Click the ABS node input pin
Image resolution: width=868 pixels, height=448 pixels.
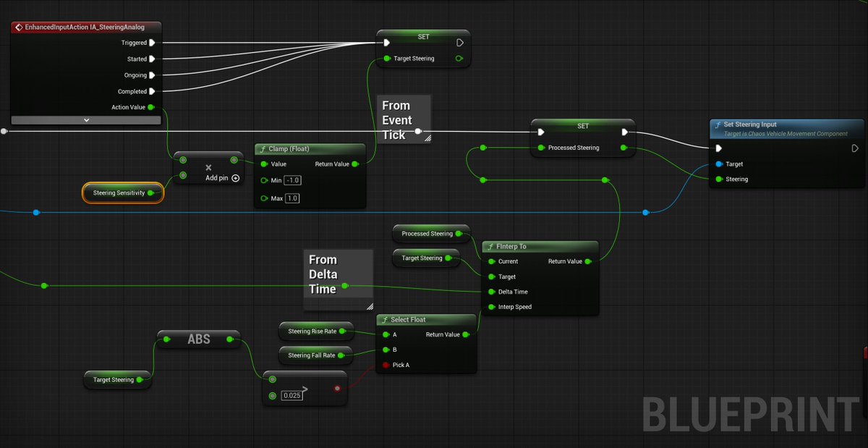pos(168,339)
